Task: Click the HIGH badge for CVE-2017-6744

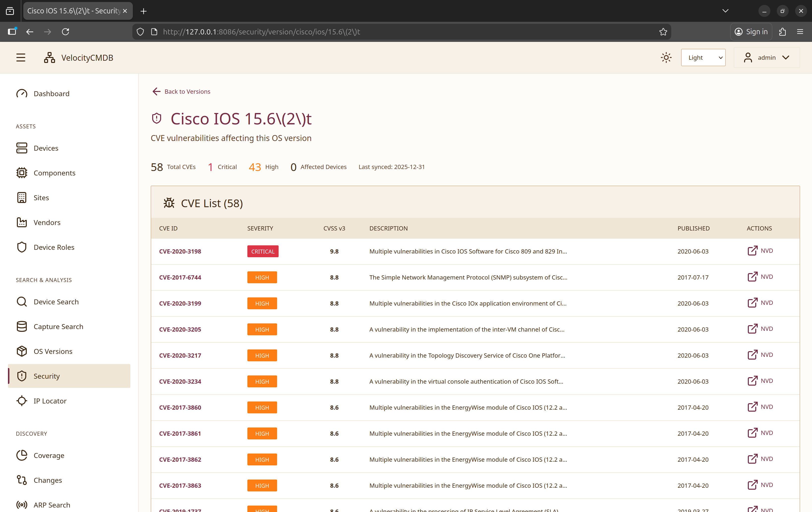Action: point(262,277)
